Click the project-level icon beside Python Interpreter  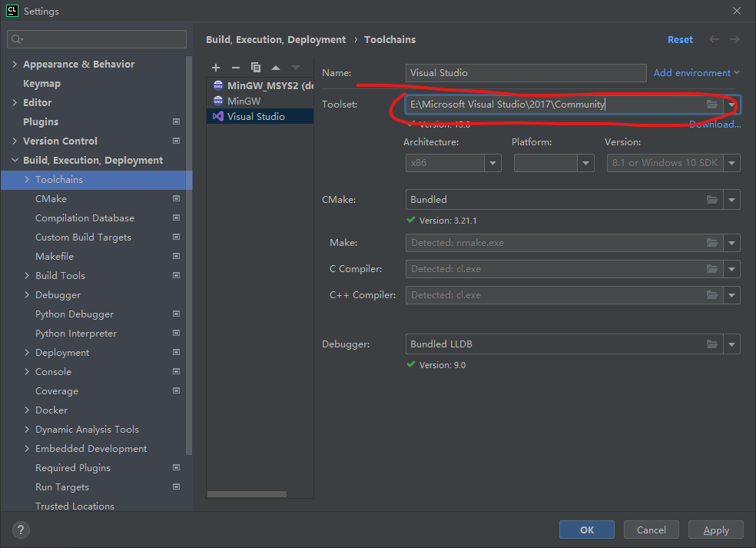pyautogui.click(x=177, y=333)
